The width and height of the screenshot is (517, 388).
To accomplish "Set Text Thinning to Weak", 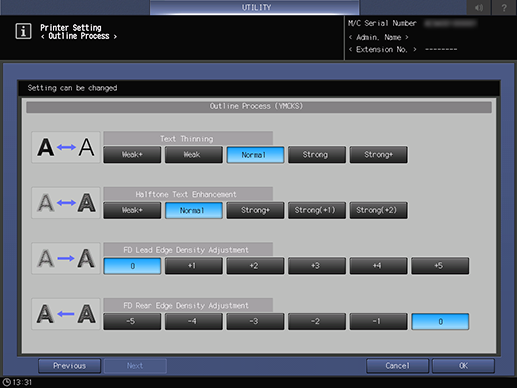I will [x=194, y=155].
